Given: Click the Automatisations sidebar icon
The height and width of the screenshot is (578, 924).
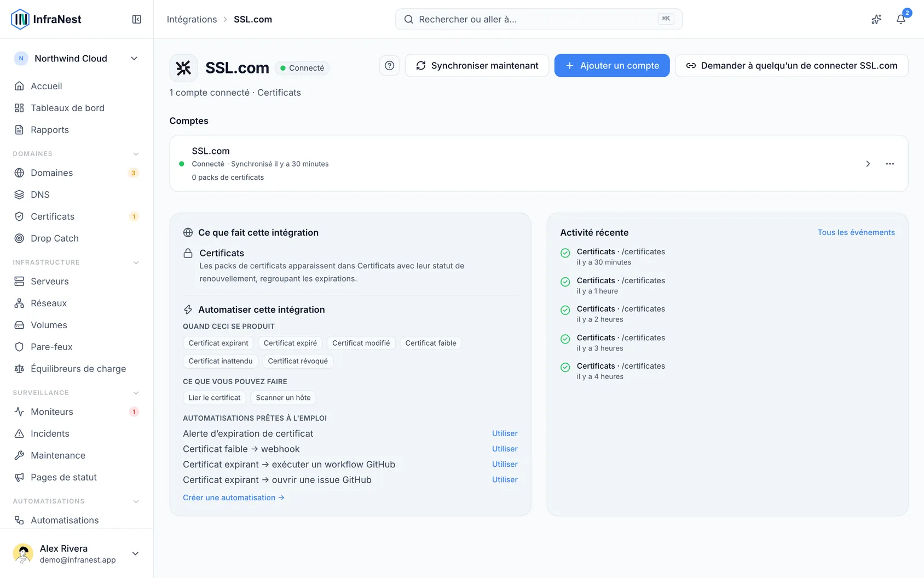Looking at the screenshot, I should pos(19,520).
